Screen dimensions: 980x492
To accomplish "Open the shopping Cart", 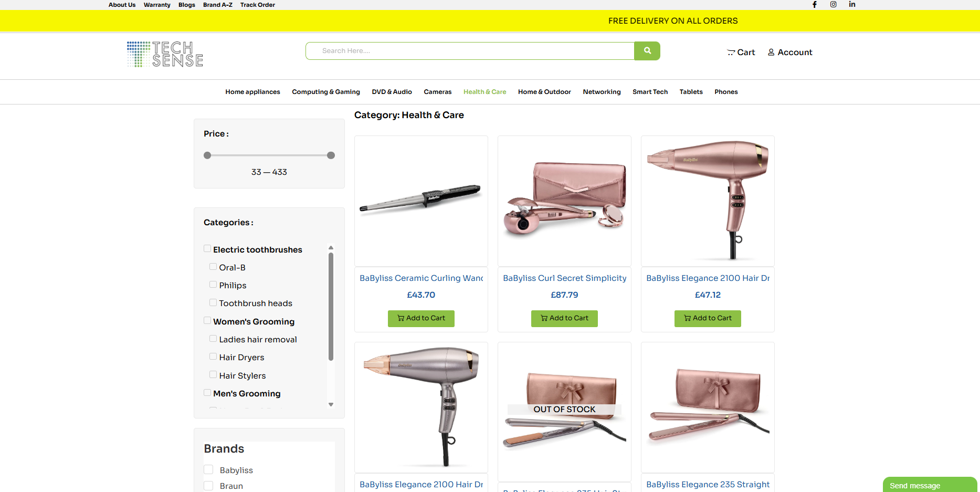I will pos(741,53).
